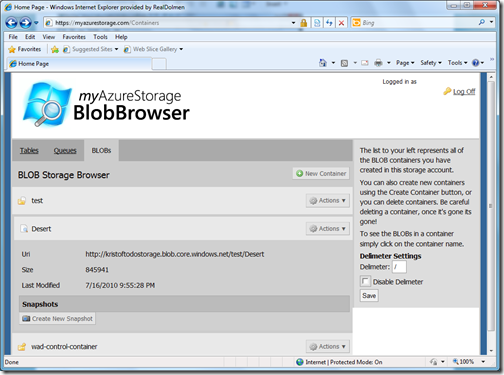Click the size value 845941
Viewport: 504px width, 375px height.
(x=97, y=270)
